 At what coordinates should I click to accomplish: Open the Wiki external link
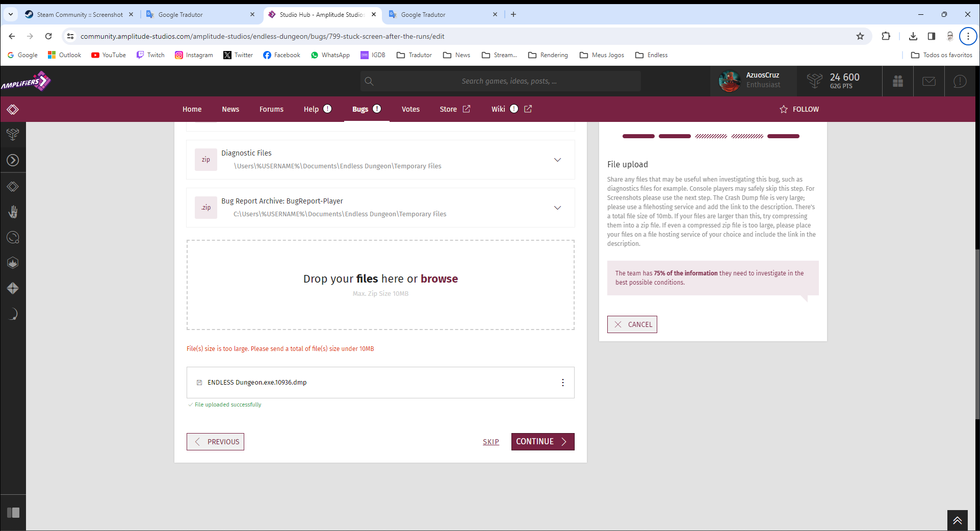(x=511, y=109)
